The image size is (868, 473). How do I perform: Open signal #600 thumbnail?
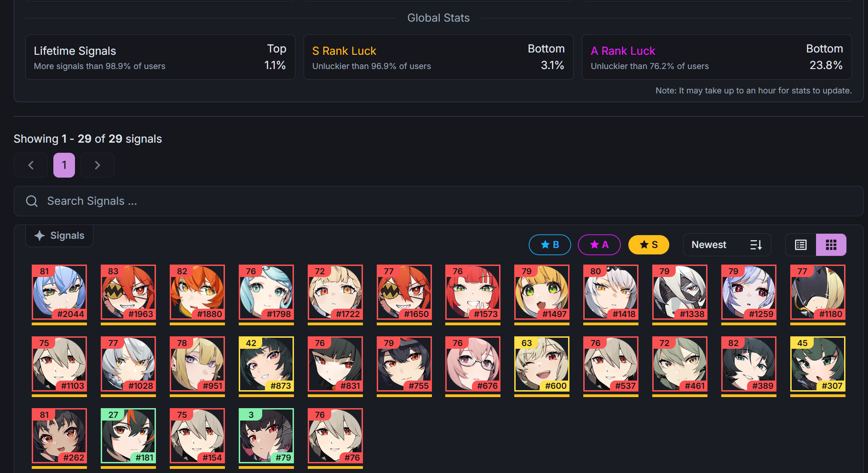click(x=542, y=364)
